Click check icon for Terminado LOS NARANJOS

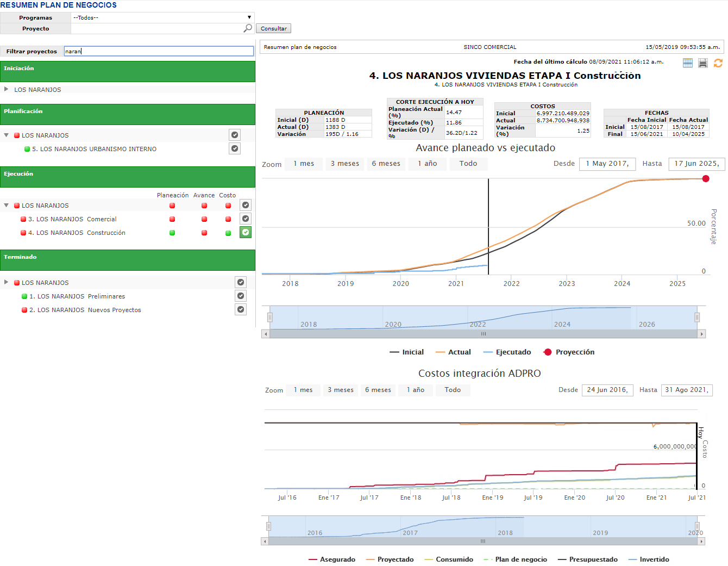pos(241,282)
